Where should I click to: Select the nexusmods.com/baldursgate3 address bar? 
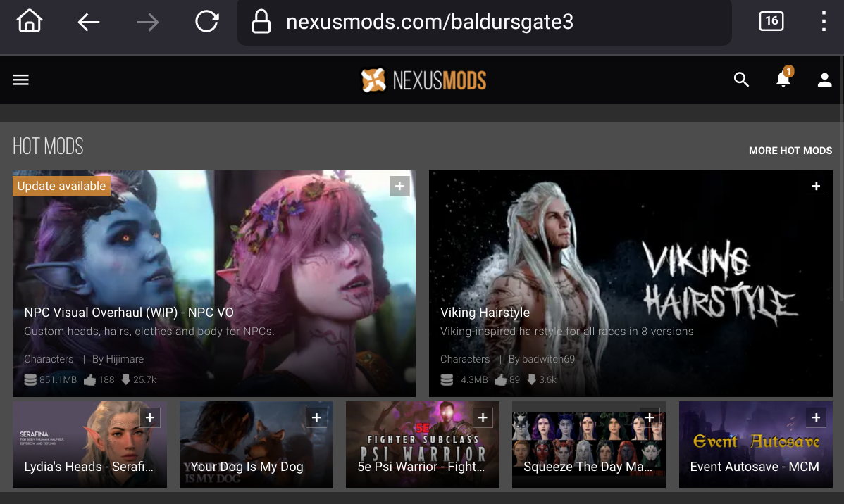[484, 22]
